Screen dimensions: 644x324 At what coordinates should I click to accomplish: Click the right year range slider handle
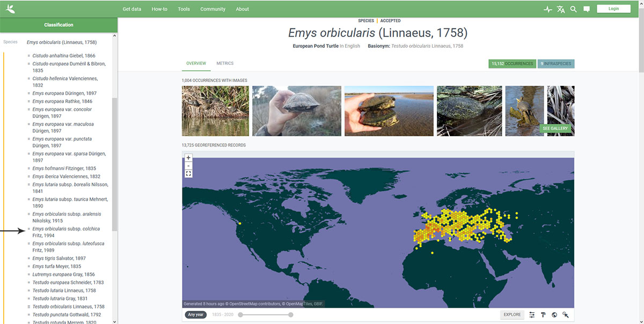coord(291,315)
